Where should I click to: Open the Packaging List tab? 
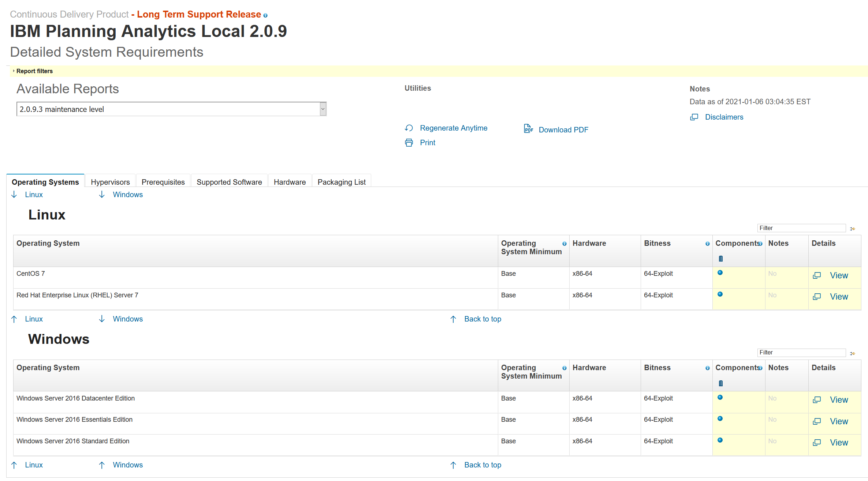click(341, 182)
